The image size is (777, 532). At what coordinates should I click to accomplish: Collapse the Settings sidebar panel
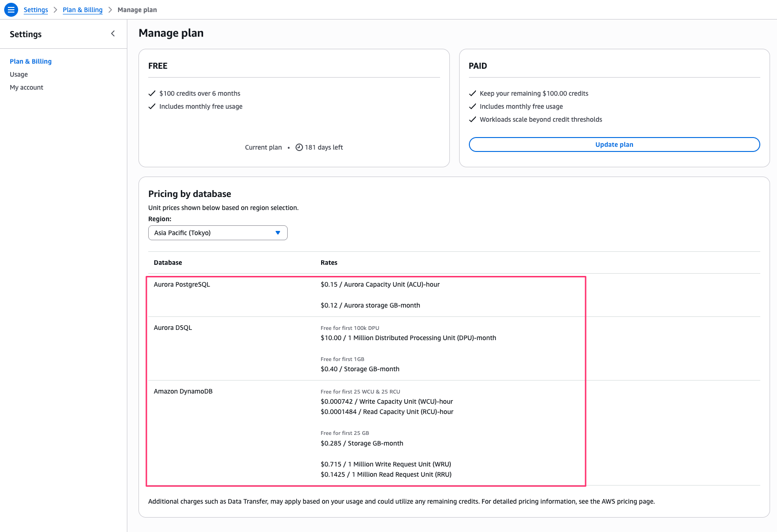pos(113,33)
